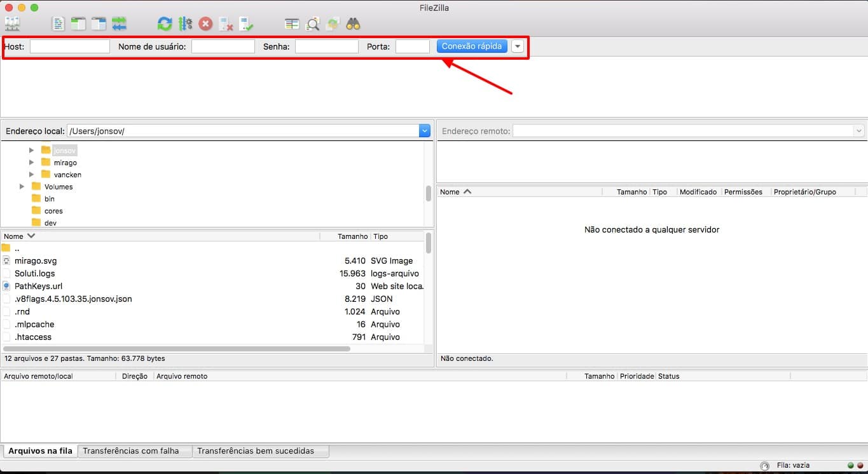Click the red cancel operation icon
This screenshot has width=868, height=474.
(x=205, y=24)
